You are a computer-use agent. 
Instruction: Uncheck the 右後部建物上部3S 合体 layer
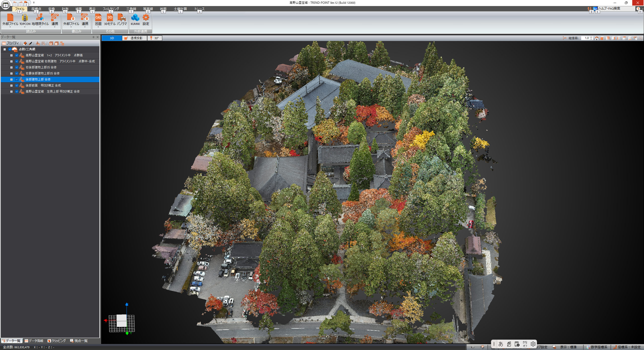coord(17,67)
